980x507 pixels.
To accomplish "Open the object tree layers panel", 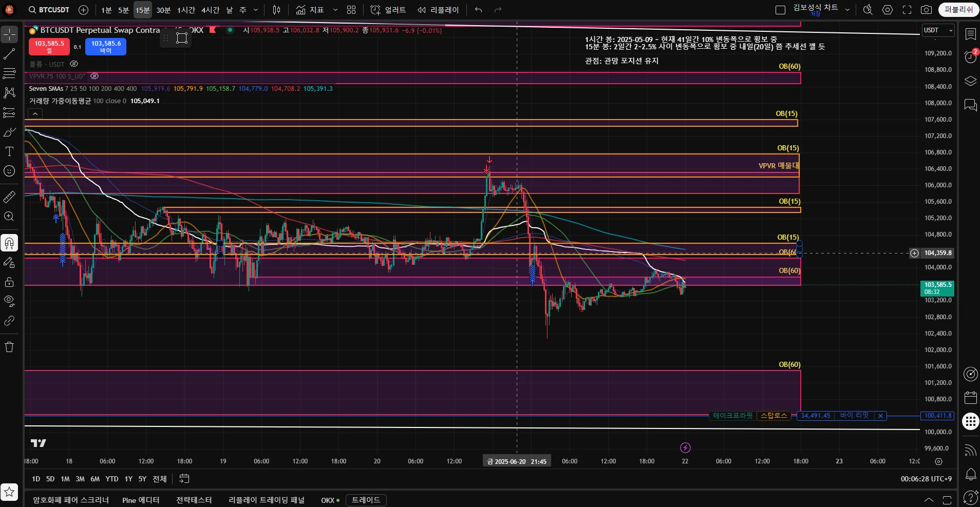I will [970, 81].
